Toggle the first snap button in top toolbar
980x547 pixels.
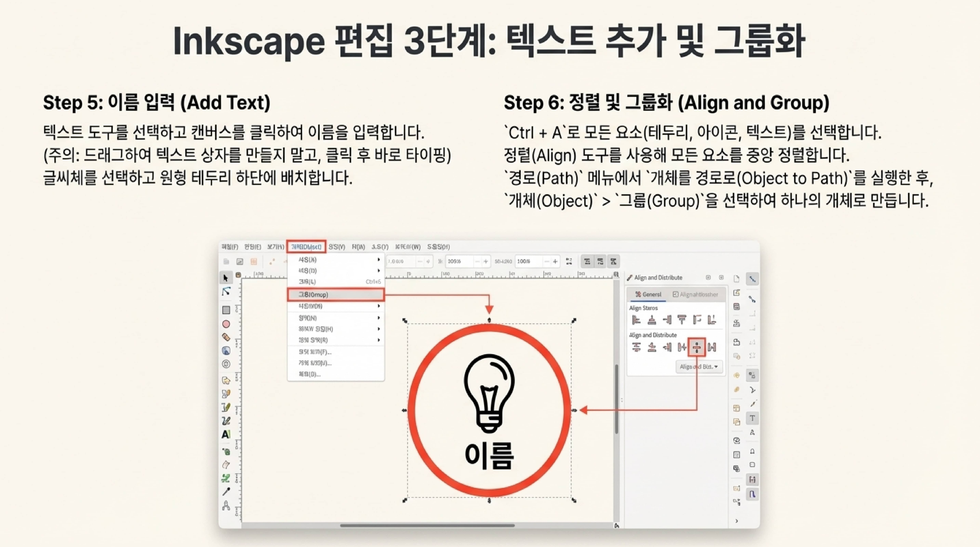[587, 261]
